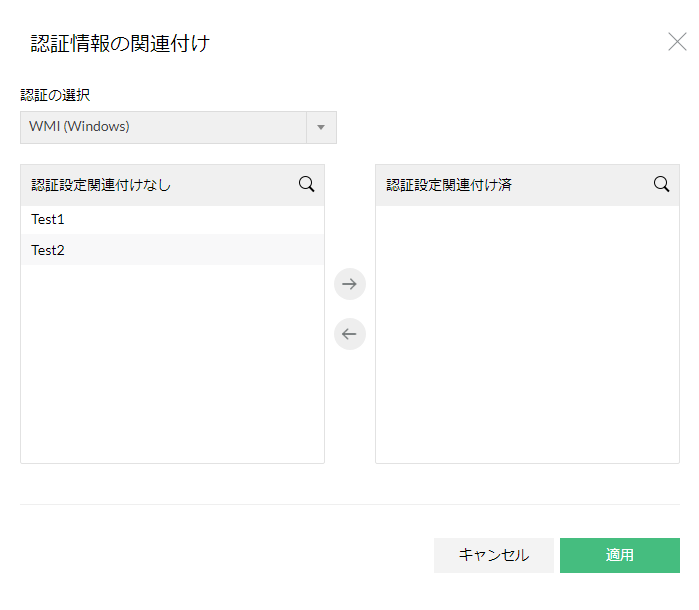699x610 pixels.
Task: Move credential back with left arrow
Action: click(349, 334)
